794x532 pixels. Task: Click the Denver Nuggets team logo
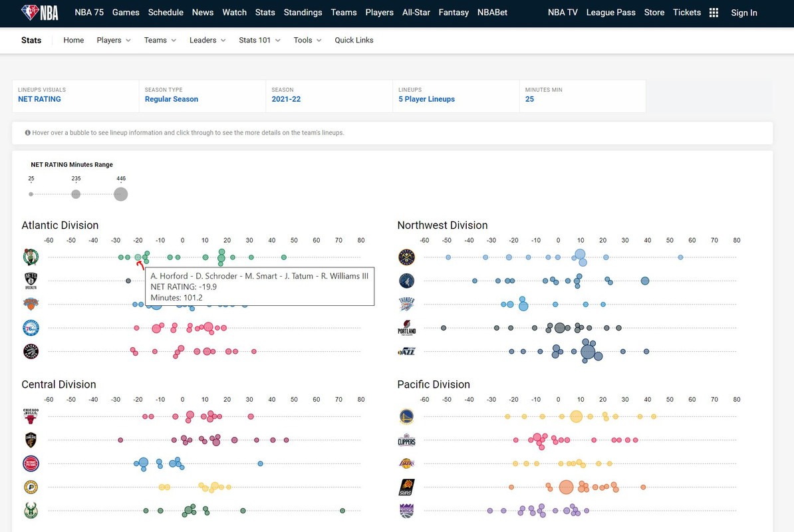tap(406, 257)
